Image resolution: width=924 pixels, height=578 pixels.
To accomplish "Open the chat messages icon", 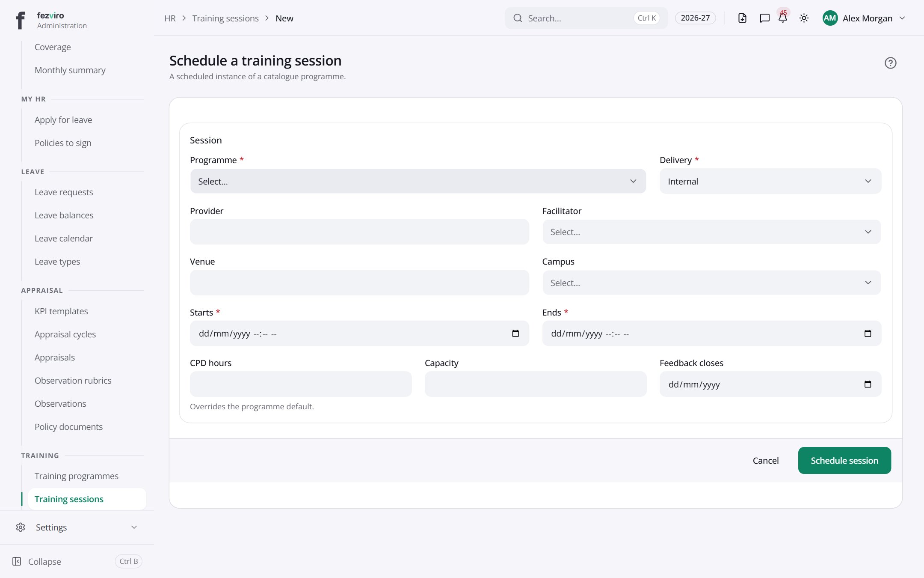I will click(x=764, y=18).
